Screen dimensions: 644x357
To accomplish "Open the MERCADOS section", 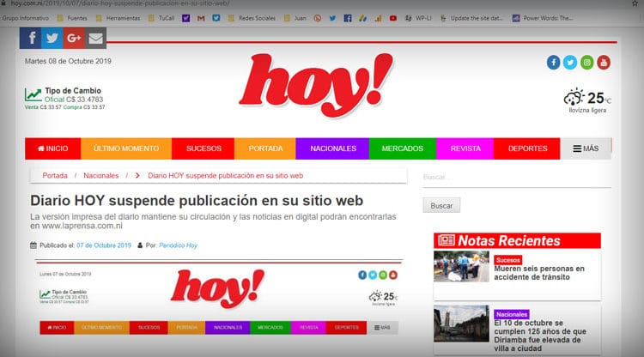I will [x=403, y=148].
